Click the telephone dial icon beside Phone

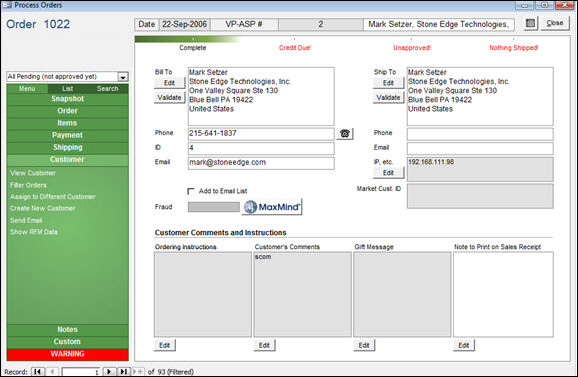345,133
